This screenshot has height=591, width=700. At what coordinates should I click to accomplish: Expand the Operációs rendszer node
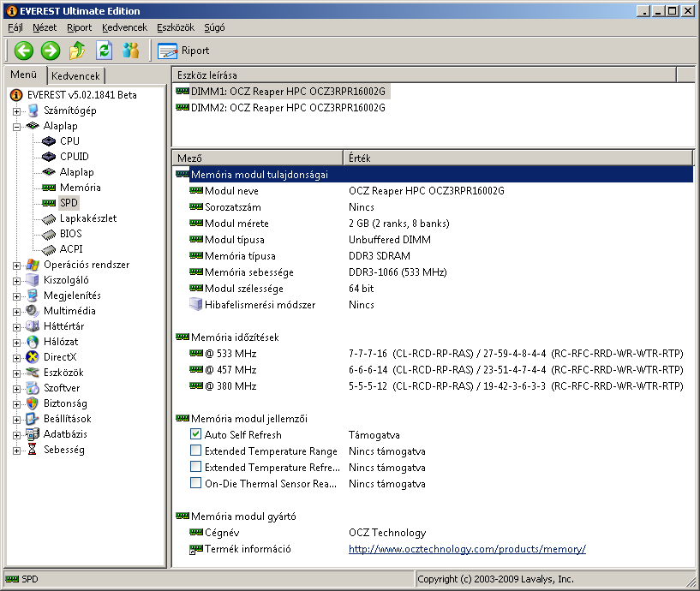[x=16, y=266]
